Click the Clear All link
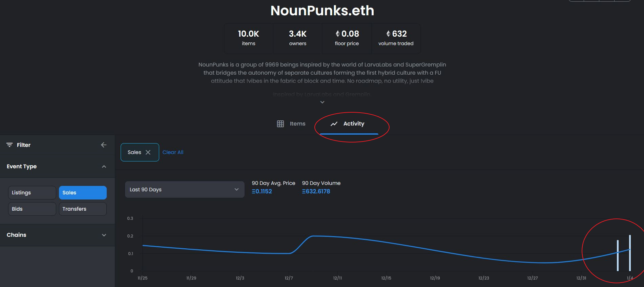Viewport: 644px width, 287px height. point(173,152)
